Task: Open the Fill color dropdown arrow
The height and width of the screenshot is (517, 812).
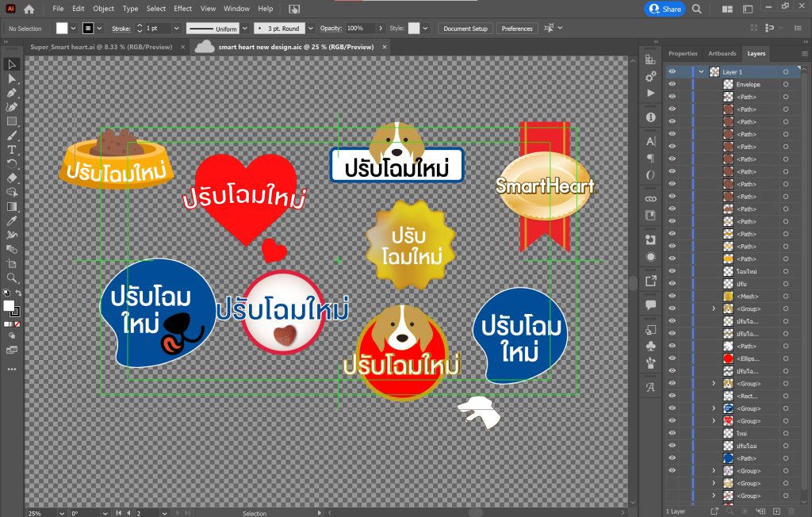Action: click(x=73, y=29)
